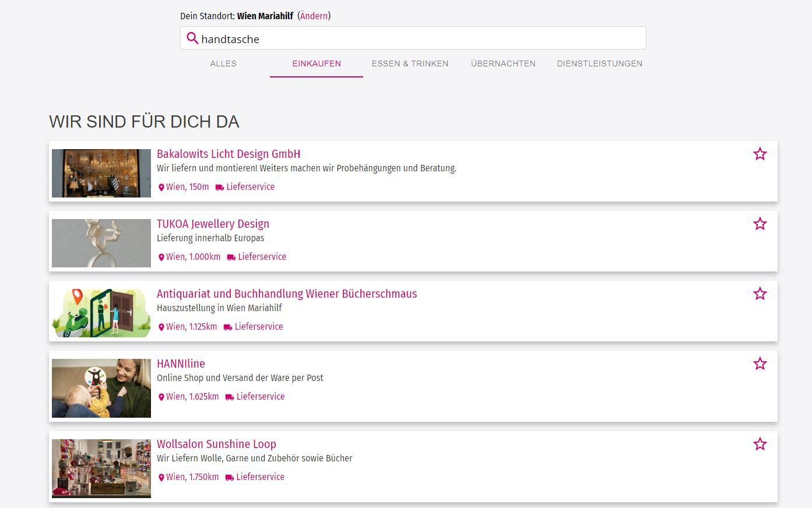Screen dimensions: 812x508
Task: Mark HANNIline as favorite via star
Action: tap(760, 364)
